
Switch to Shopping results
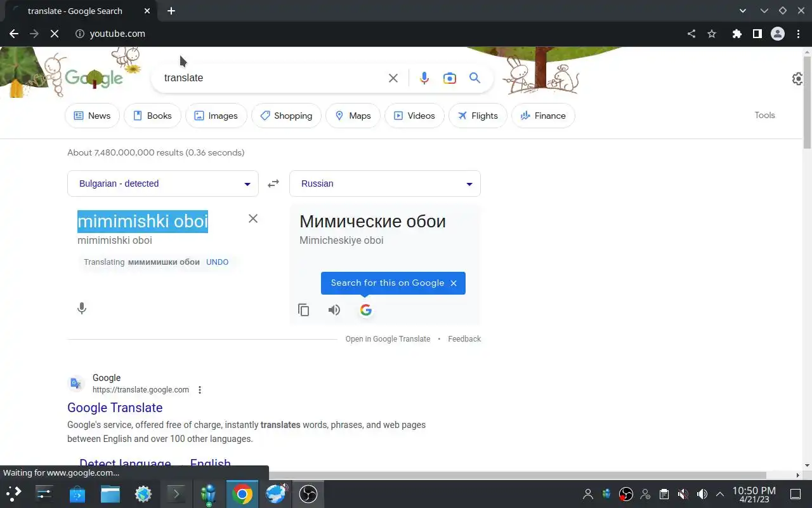coord(286,116)
